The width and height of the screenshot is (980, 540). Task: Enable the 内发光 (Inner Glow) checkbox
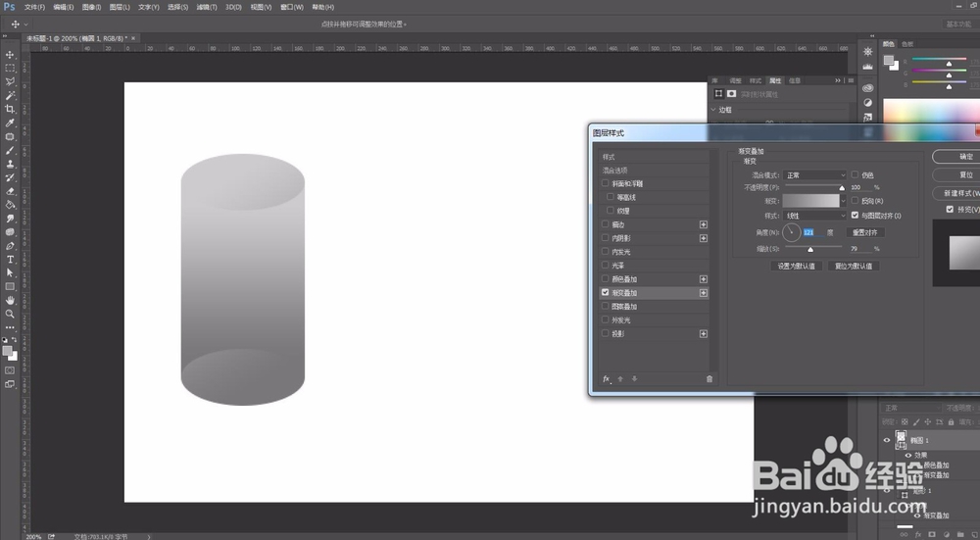[x=605, y=251]
